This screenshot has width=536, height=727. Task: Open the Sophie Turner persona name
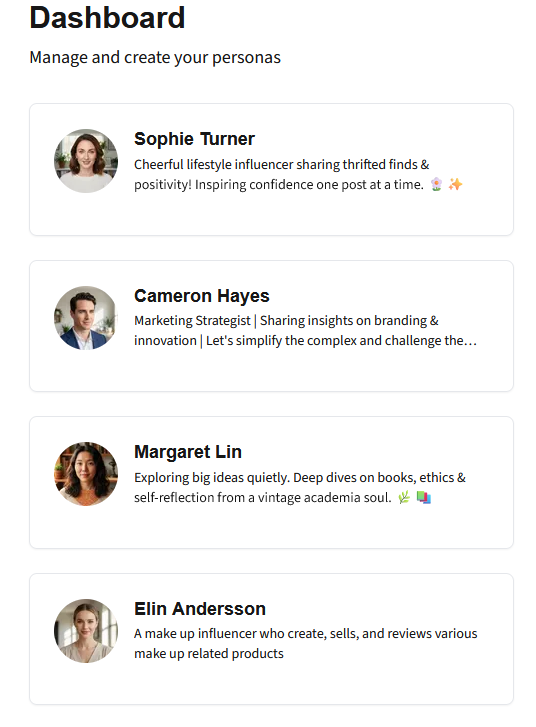(194, 139)
